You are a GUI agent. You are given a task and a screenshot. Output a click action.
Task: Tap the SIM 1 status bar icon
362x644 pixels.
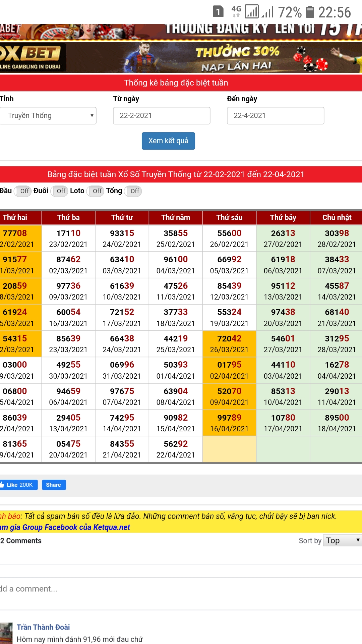click(218, 12)
